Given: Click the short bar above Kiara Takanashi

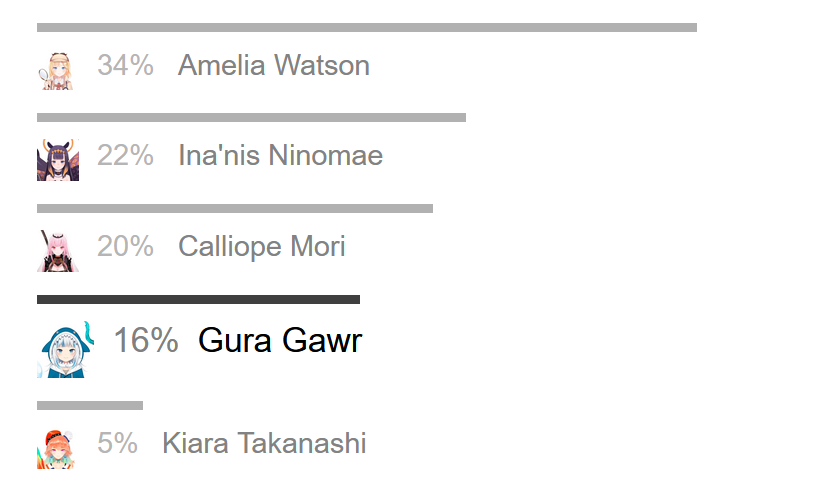Looking at the screenshot, I should [90, 405].
